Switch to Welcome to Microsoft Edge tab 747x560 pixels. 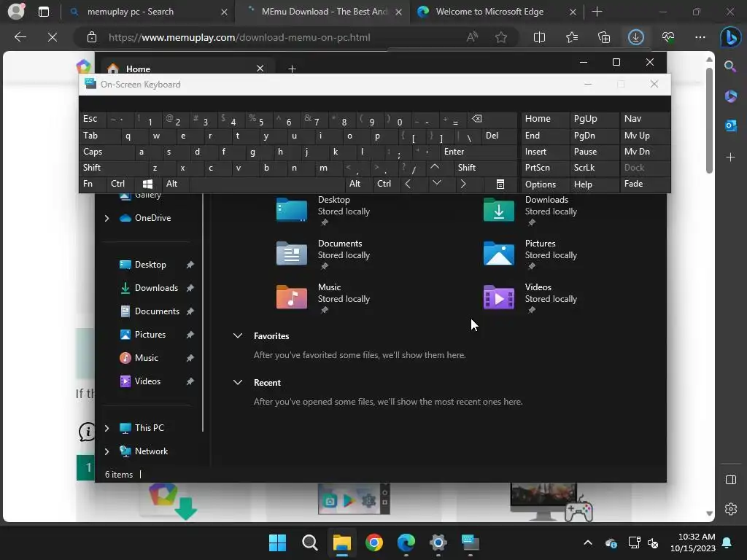coord(496,12)
